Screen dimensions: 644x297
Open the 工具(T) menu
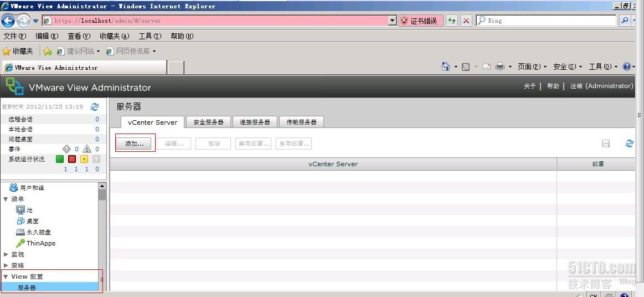[x=150, y=36]
